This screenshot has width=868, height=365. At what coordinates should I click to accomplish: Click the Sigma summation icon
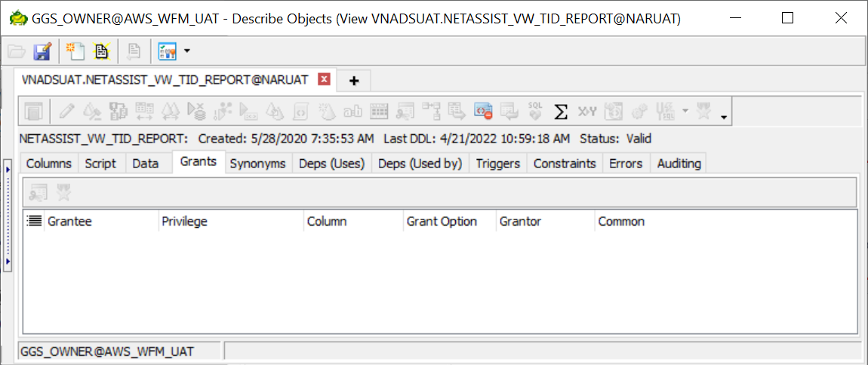pyautogui.click(x=560, y=112)
